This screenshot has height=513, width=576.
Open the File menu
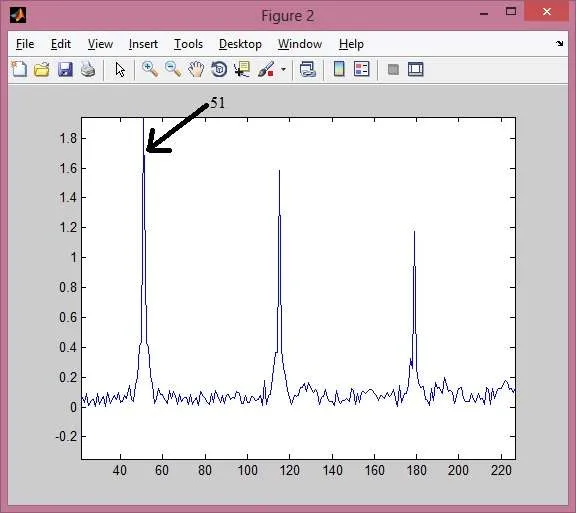[x=25, y=44]
